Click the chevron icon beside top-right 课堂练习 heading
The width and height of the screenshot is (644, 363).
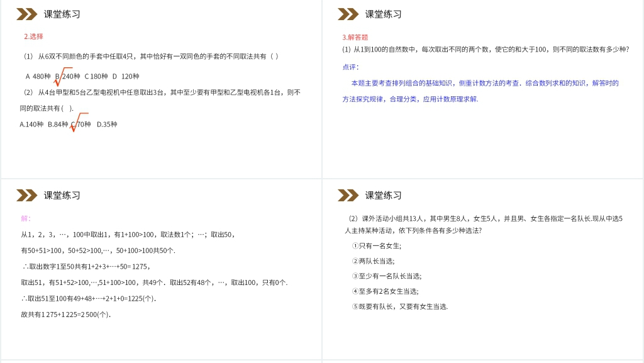tap(348, 14)
